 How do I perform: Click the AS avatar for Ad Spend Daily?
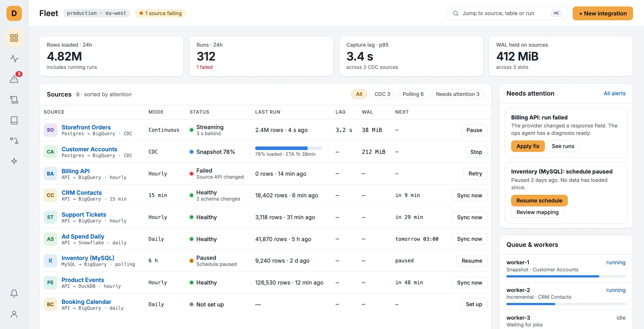(51, 239)
